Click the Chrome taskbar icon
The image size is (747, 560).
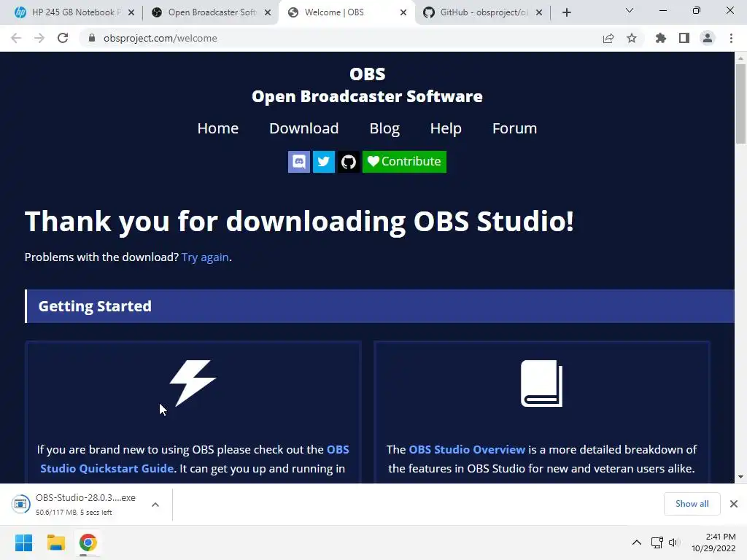click(x=88, y=542)
